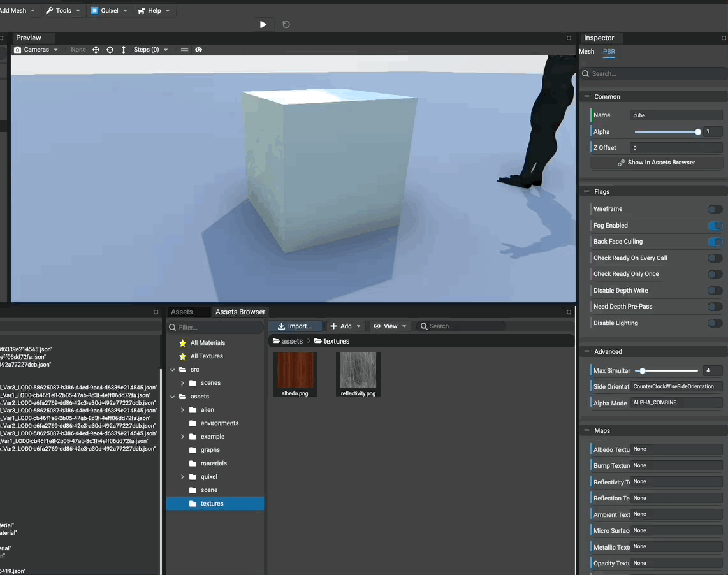Click Show In Assets Browser
The image size is (728, 575).
coord(656,162)
